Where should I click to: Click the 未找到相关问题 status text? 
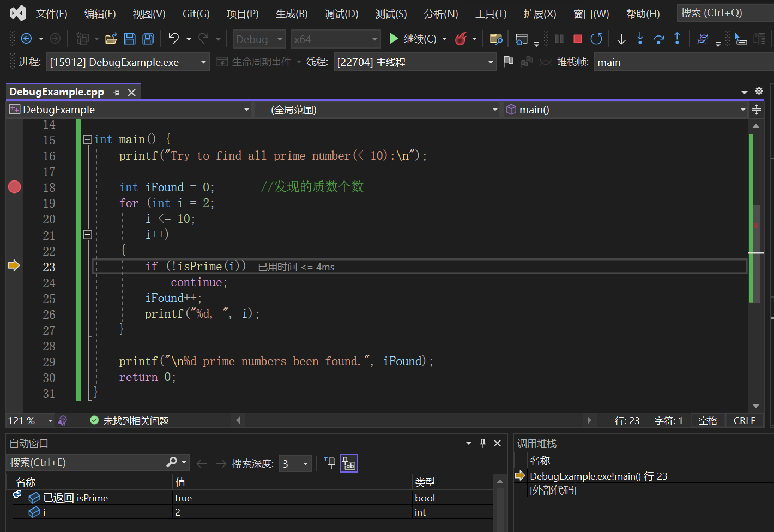coord(136,421)
